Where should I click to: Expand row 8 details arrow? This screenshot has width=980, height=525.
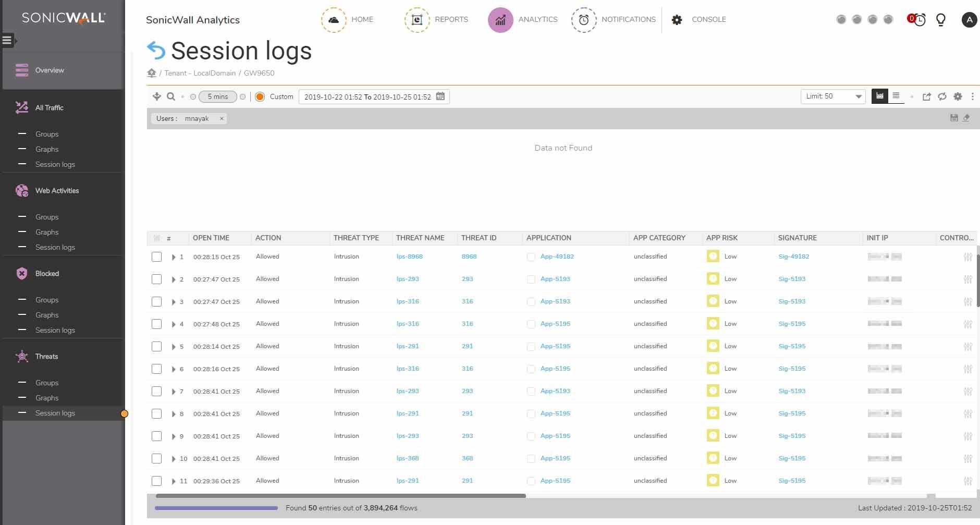174,414
